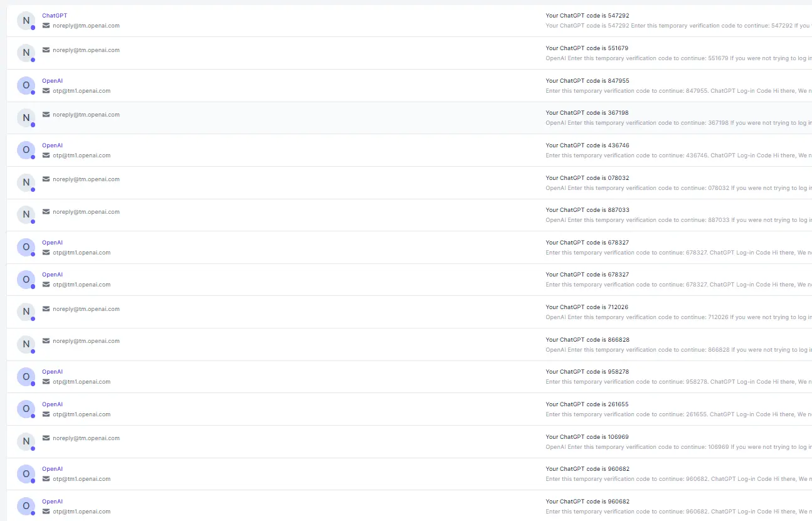Open email 'Your ChatGPT code is 866828'
812x521 pixels.
[588, 340]
